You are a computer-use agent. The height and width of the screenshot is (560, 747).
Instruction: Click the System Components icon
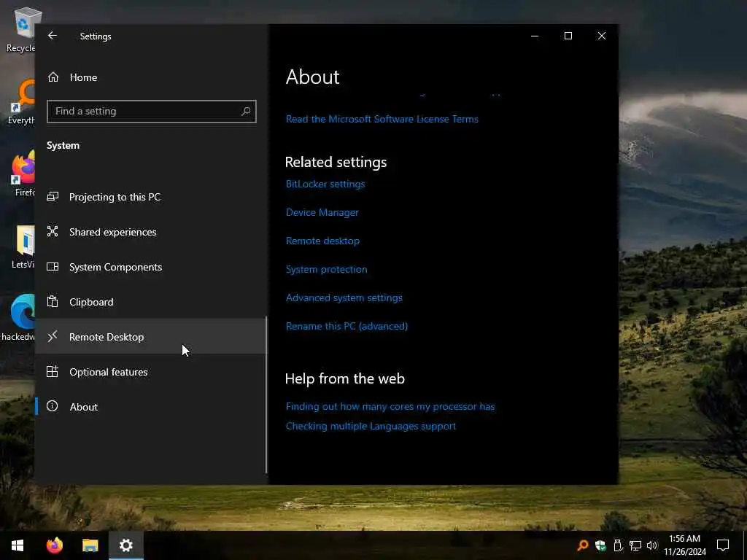(x=53, y=267)
